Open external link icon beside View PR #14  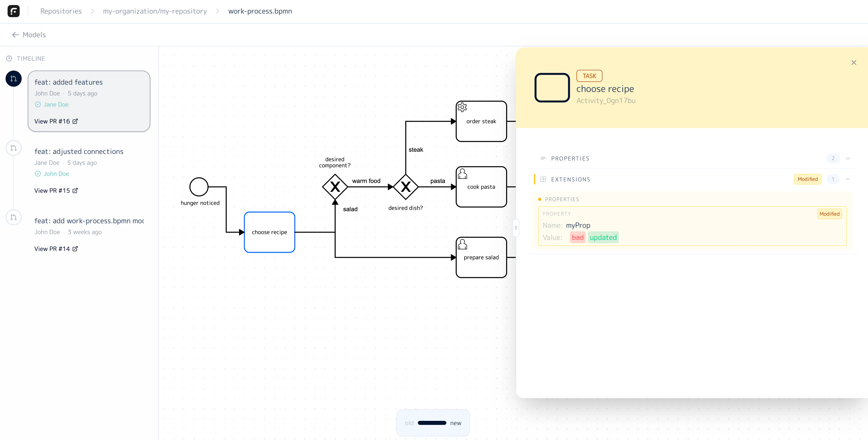[75, 249]
